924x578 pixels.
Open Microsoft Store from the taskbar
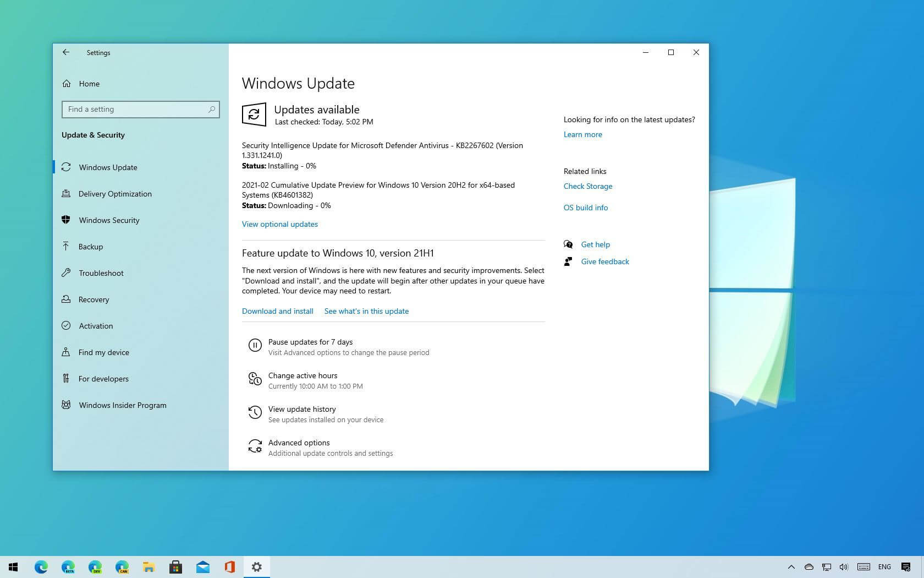[175, 566]
